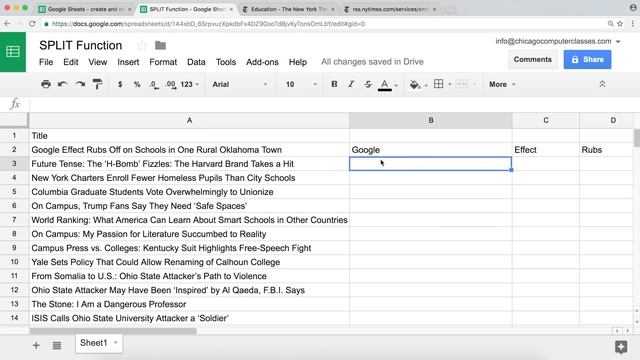Open the Add-ons menu
The width and height of the screenshot is (640, 360).
click(x=262, y=62)
